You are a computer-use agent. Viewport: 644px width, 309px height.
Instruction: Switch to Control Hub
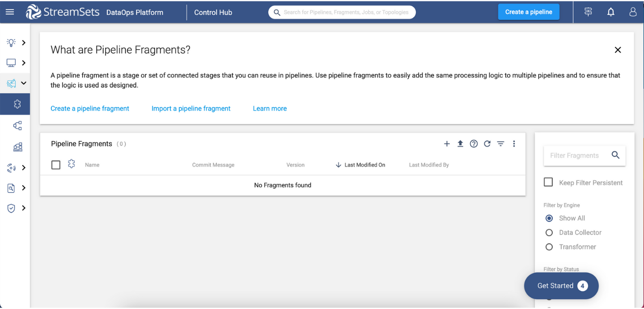213,12
